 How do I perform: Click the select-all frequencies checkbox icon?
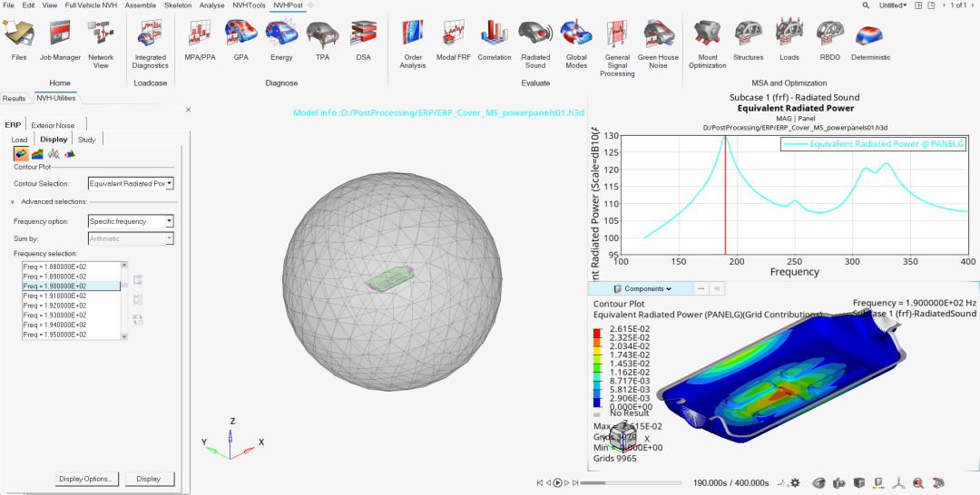(x=138, y=279)
